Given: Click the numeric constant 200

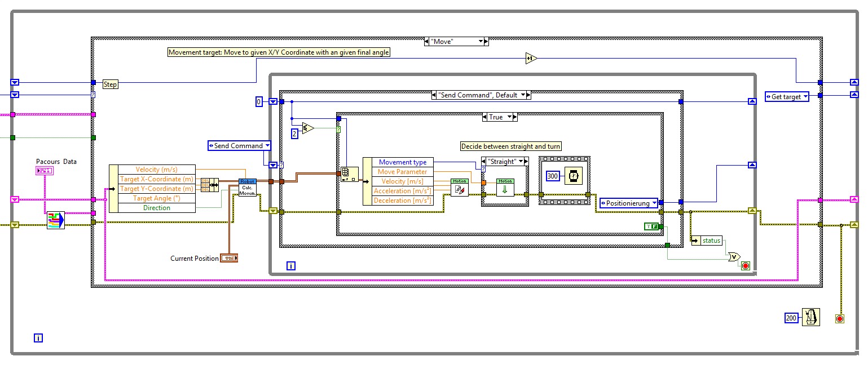Looking at the screenshot, I should pos(792,318).
